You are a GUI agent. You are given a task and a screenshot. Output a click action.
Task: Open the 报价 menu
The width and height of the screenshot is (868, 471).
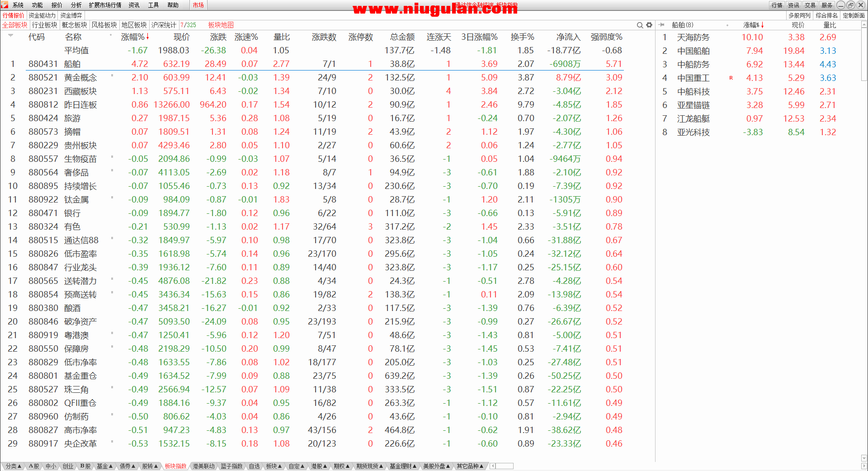coord(57,5)
